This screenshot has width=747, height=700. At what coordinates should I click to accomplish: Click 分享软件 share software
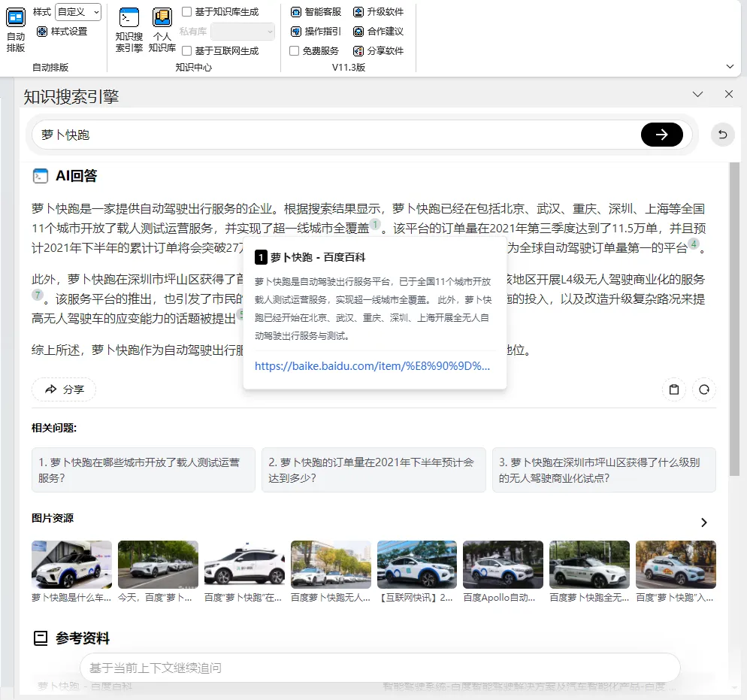pos(379,51)
